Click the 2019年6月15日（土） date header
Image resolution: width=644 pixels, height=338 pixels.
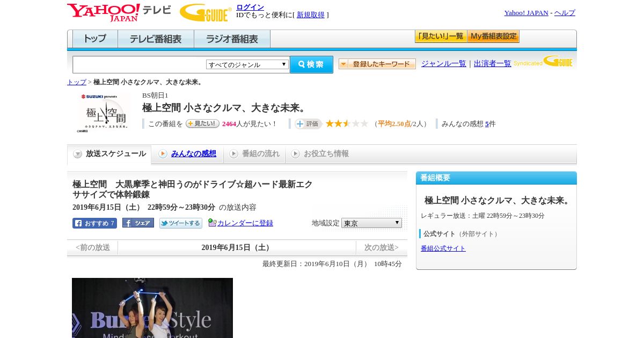tap(237, 248)
